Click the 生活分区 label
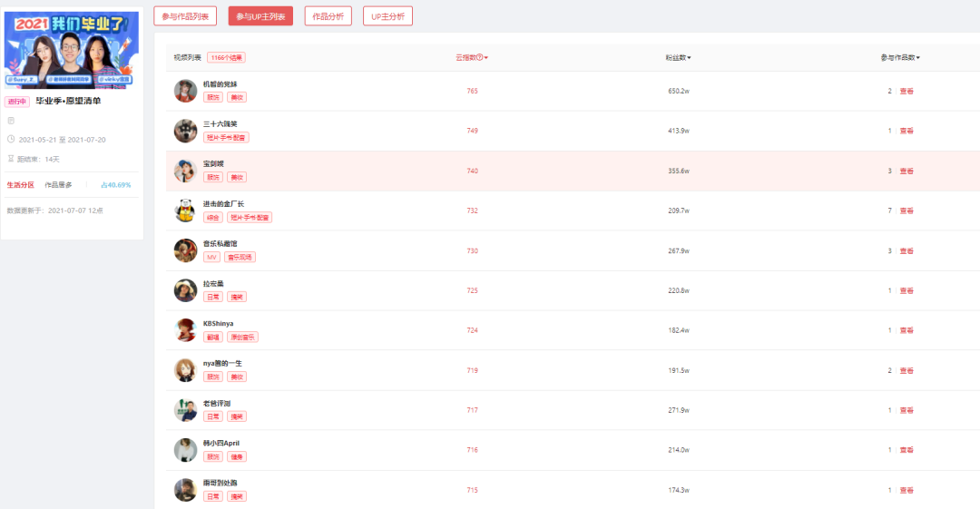Viewport: 980px width, 509px height. click(x=21, y=185)
